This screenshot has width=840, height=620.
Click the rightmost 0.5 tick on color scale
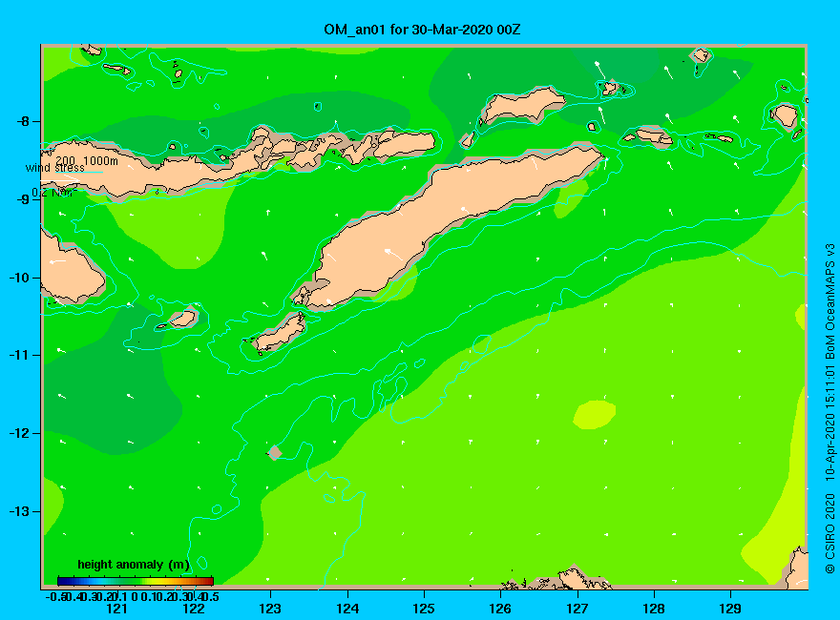click(x=212, y=596)
